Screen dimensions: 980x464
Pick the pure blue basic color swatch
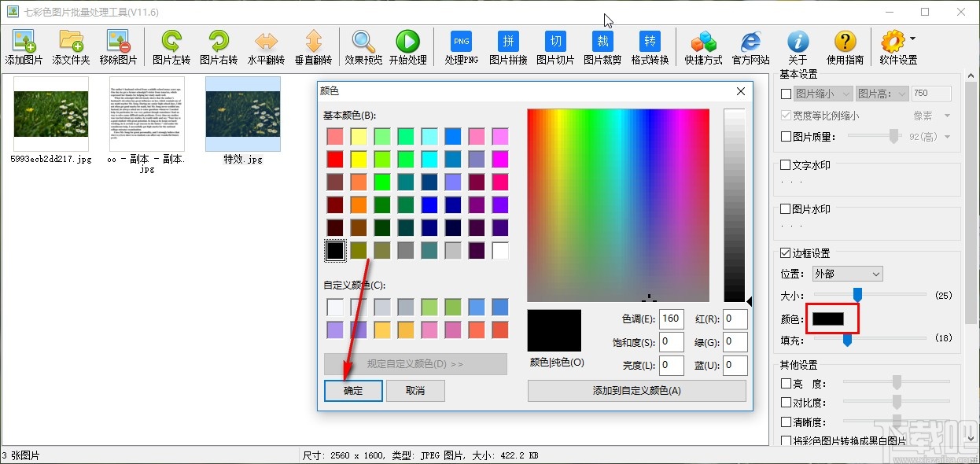point(429,205)
